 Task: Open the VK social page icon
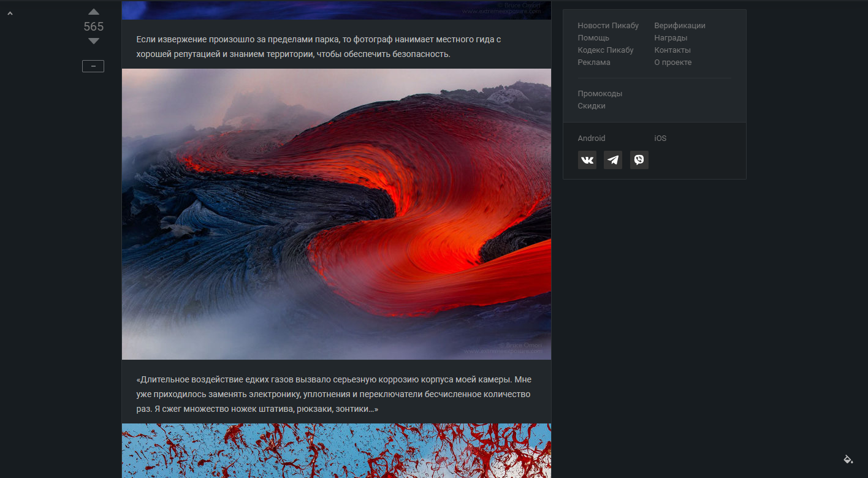pos(587,160)
